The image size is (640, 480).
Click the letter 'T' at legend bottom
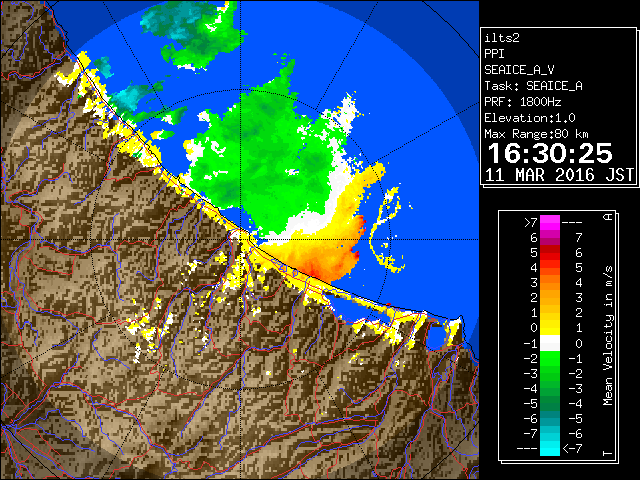tap(608, 453)
